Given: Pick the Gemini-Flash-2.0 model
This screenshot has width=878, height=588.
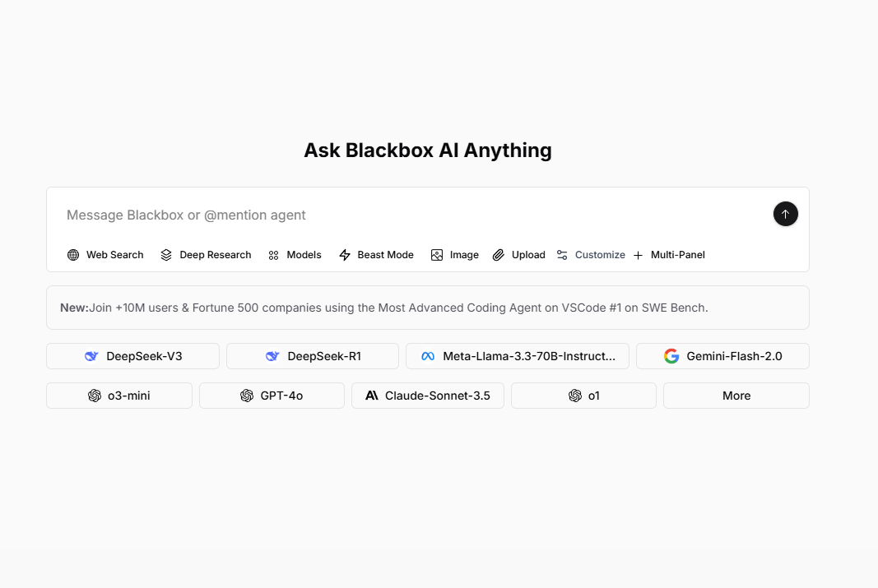Looking at the screenshot, I should coord(723,356).
